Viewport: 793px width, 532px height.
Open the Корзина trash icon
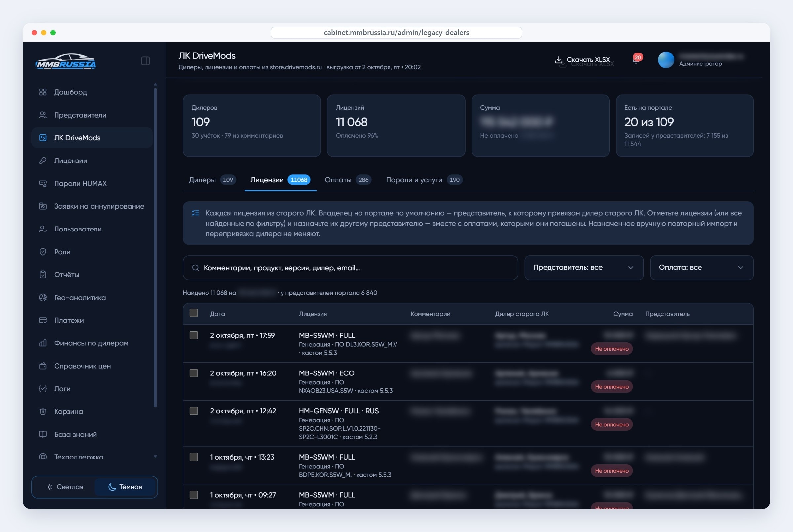pos(43,411)
